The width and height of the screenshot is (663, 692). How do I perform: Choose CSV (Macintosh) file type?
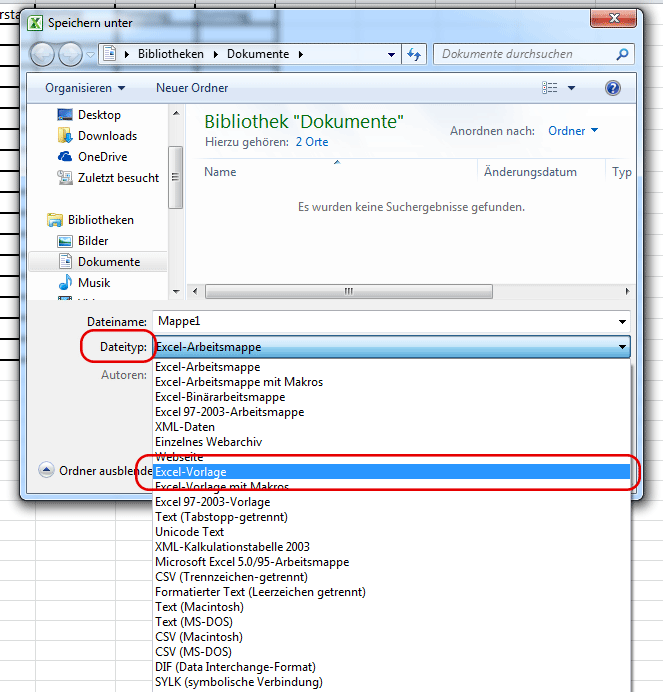392,637
